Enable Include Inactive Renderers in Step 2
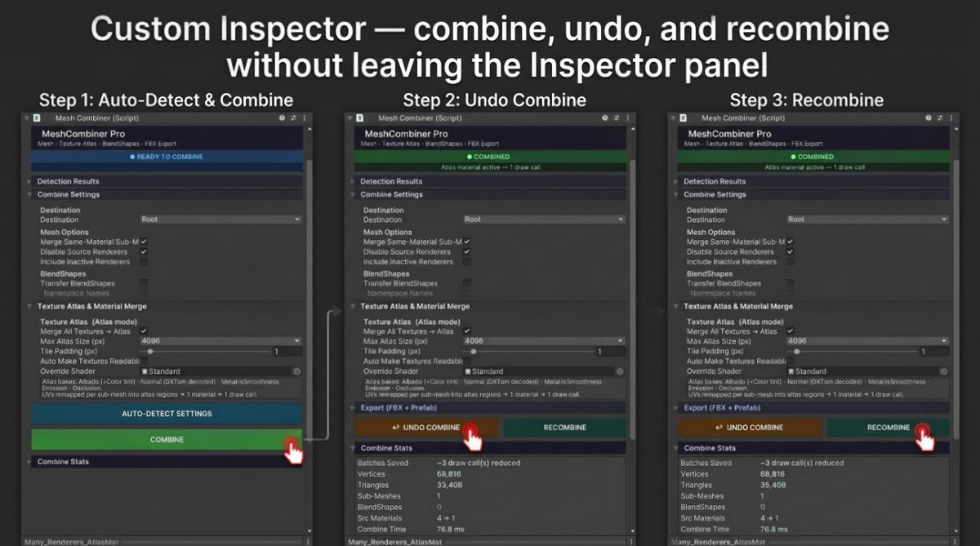Image resolution: width=980 pixels, height=546 pixels. tap(467, 262)
